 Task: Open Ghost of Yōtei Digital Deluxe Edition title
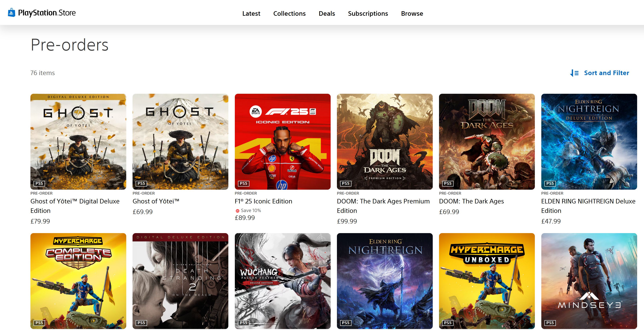click(75, 206)
